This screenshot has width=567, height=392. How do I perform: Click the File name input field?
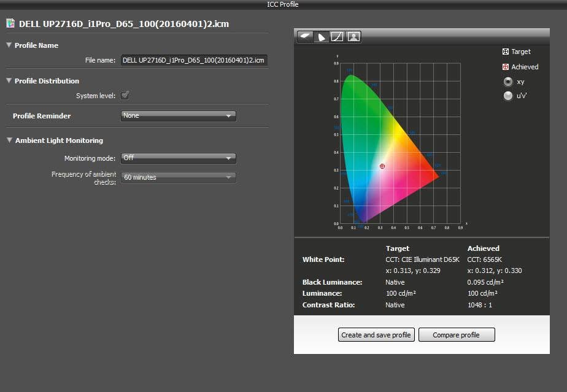pos(194,60)
